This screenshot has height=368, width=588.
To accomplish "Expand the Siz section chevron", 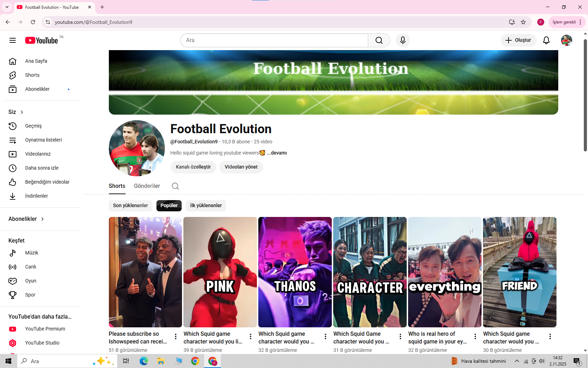I will coord(22,112).
